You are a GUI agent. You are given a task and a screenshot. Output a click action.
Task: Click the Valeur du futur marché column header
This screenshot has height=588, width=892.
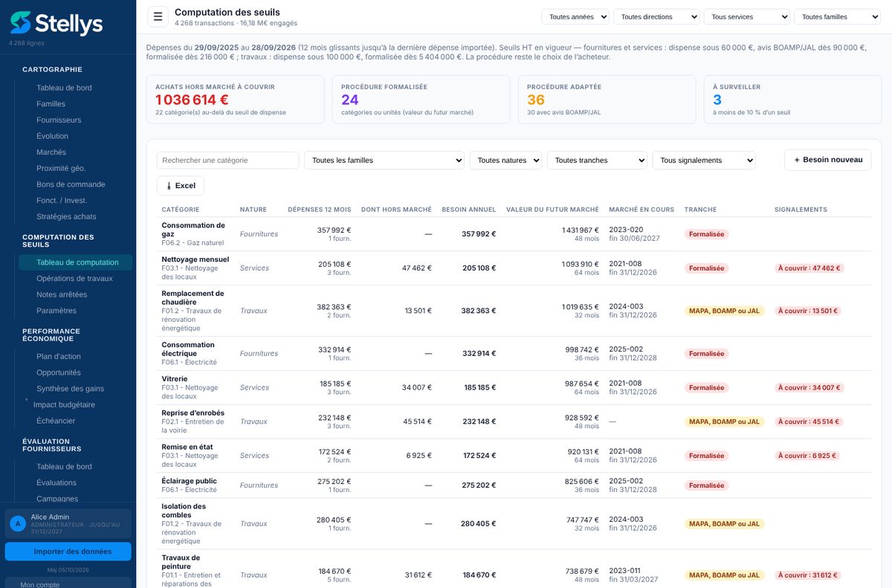click(x=552, y=210)
